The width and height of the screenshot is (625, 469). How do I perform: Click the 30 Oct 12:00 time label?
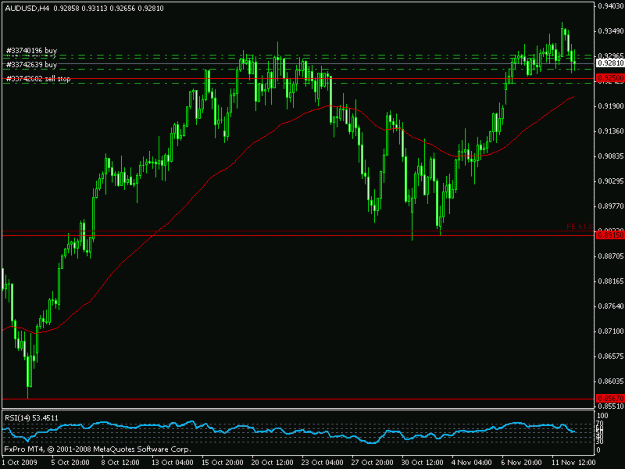click(422, 463)
